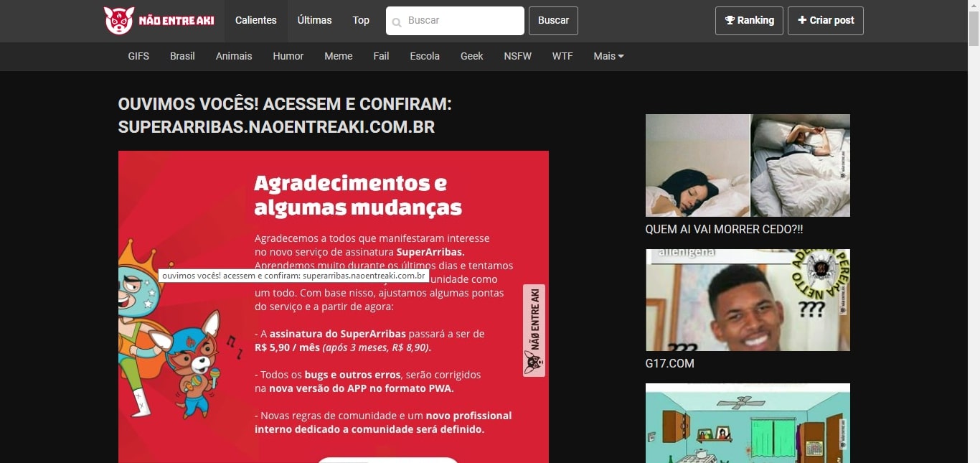The image size is (980, 463).
Task: Open the Top tab
Action: [x=361, y=20]
